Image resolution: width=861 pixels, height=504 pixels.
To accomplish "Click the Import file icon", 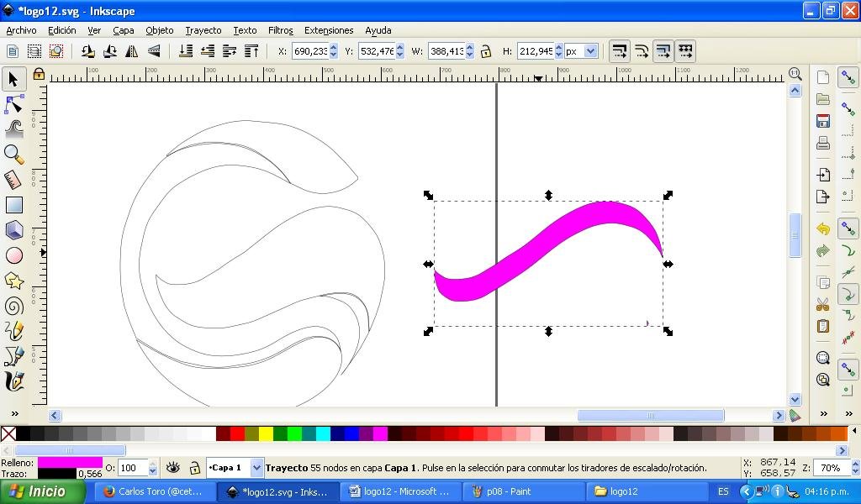I will 822,175.
